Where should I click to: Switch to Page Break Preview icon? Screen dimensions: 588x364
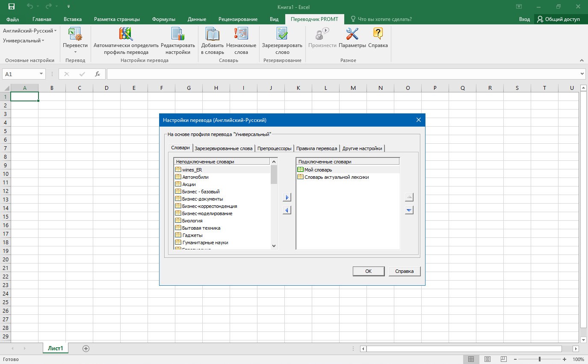pos(504,359)
